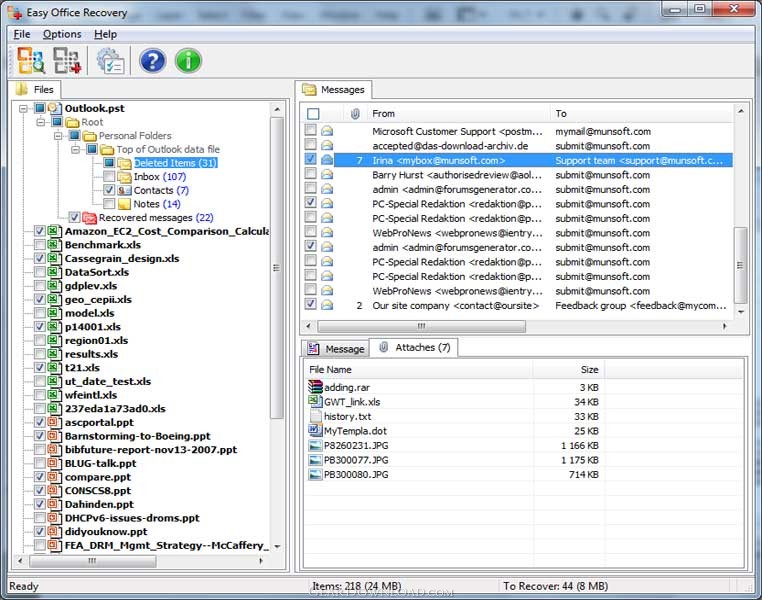Open the Options menu

62,34
